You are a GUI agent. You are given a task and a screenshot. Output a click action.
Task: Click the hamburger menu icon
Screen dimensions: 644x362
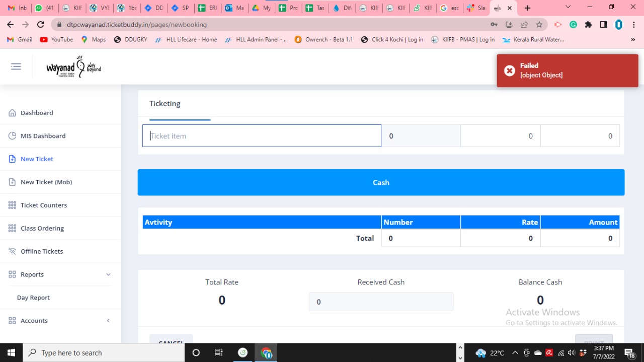coord(16,66)
